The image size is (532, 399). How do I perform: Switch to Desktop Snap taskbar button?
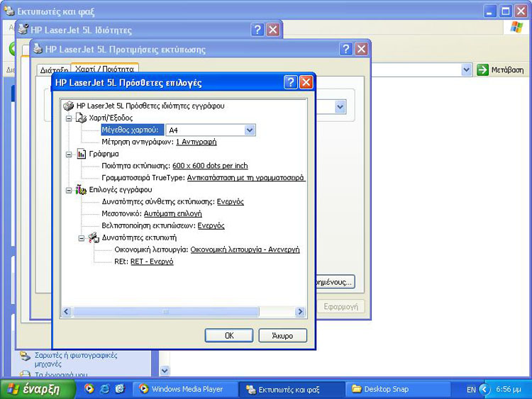[397, 389]
